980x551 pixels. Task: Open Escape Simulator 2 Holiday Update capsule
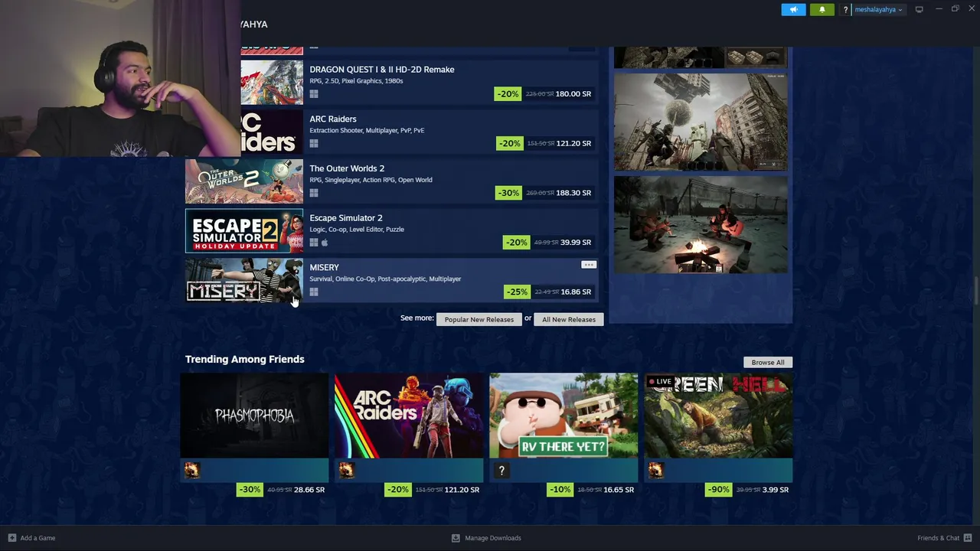pyautogui.click(x=244, y=231)
